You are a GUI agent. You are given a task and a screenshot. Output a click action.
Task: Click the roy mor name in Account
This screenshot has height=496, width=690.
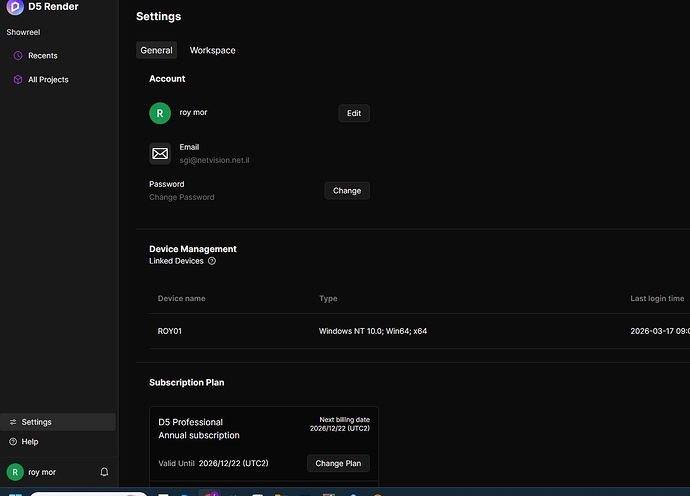(x=193, y=112)
